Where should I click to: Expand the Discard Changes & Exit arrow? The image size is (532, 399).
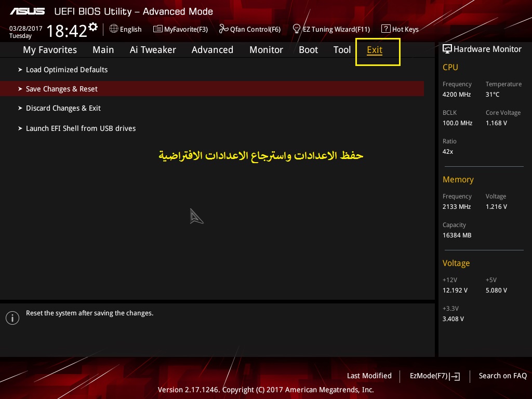coord(20,108)
